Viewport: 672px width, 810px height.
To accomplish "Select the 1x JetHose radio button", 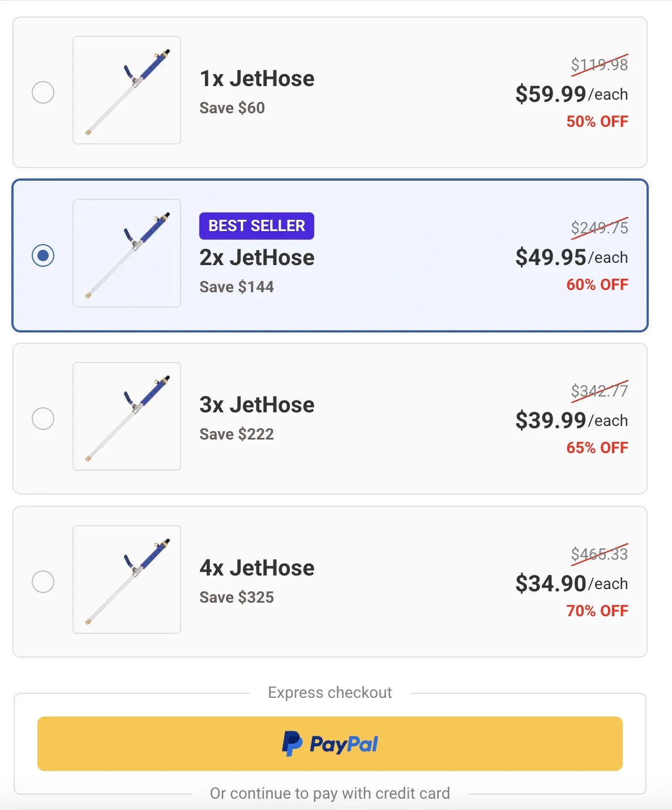I will click(x=43, y=92).
